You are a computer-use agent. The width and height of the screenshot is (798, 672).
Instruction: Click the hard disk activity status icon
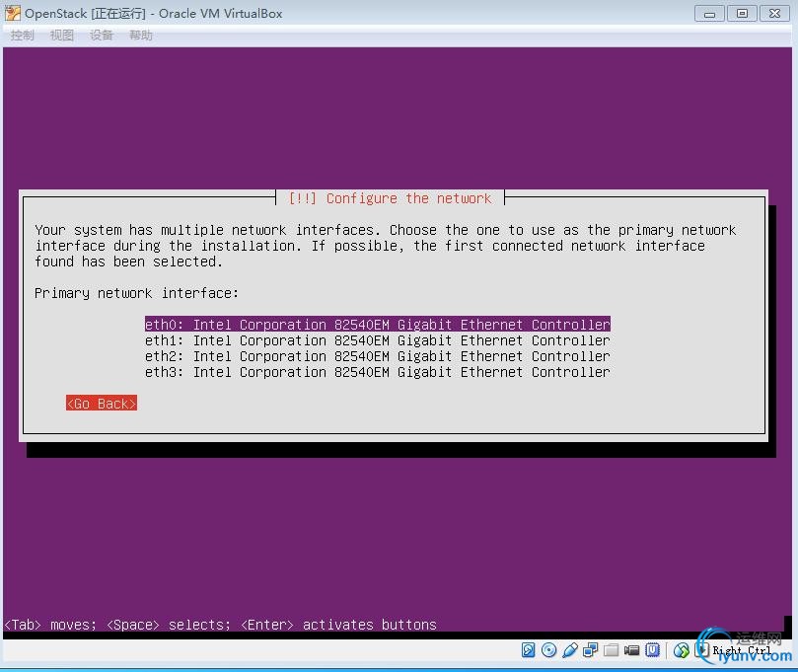(x=529, y=650)
